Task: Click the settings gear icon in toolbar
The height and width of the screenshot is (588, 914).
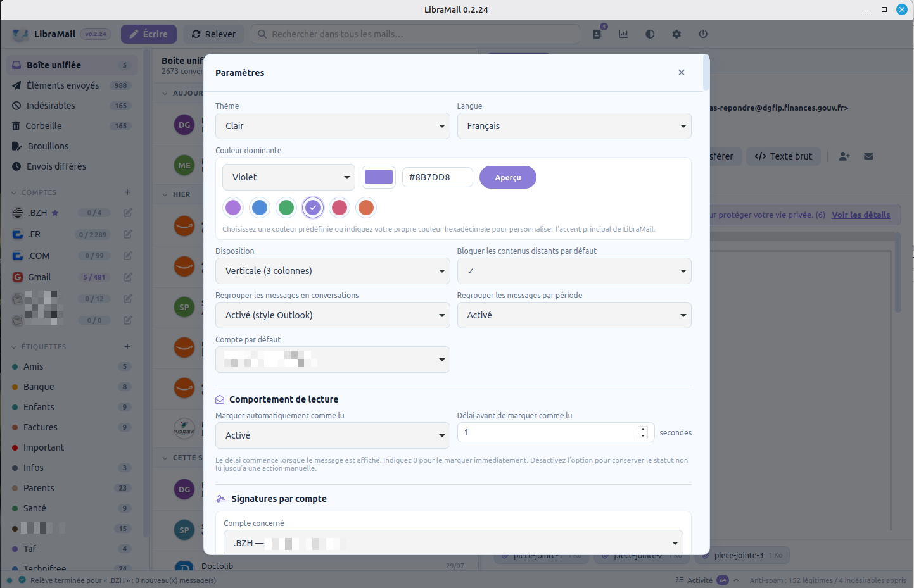Action: (x=676, y=34)
